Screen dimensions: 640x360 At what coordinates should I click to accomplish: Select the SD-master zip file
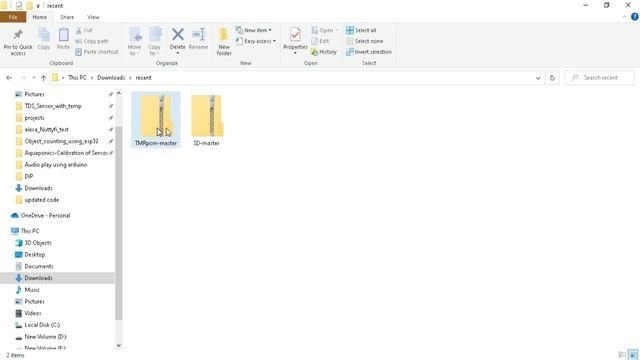coord(207,119)
